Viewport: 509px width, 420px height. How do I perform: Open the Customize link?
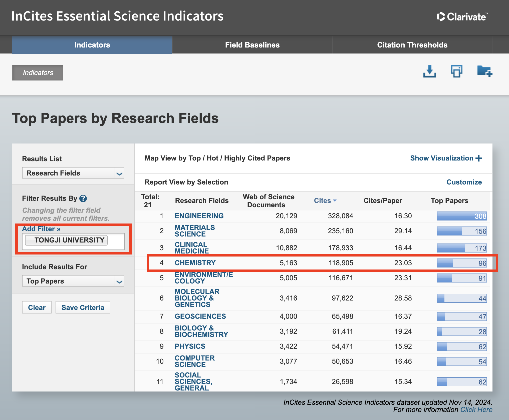tap(464, 182)
